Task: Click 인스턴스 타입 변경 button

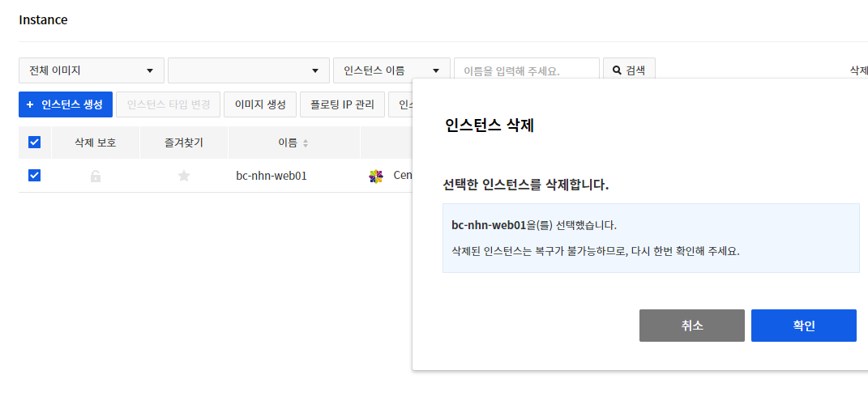Action: pos(169,104)
